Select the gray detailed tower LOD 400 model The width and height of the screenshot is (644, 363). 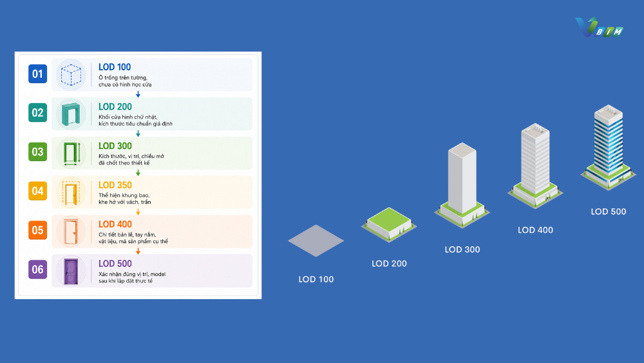[535, 166]
